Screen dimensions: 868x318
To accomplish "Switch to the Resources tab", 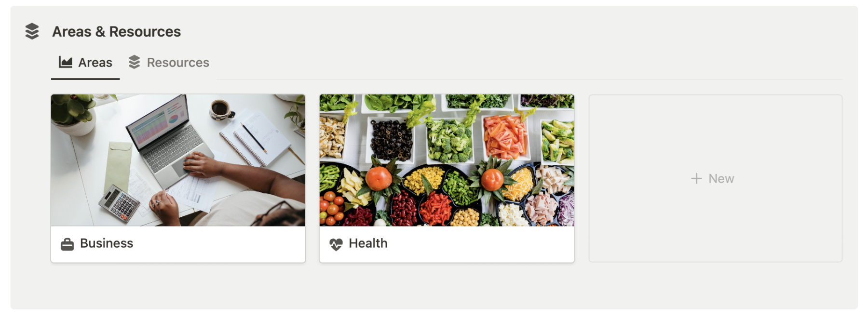I will (169, 63).
